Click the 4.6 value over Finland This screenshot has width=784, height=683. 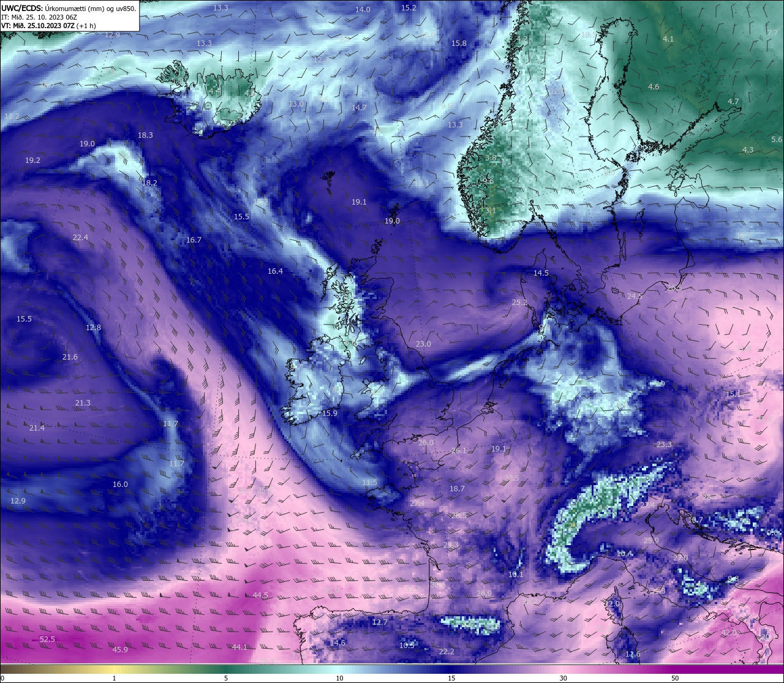click(x=654, y=86)
